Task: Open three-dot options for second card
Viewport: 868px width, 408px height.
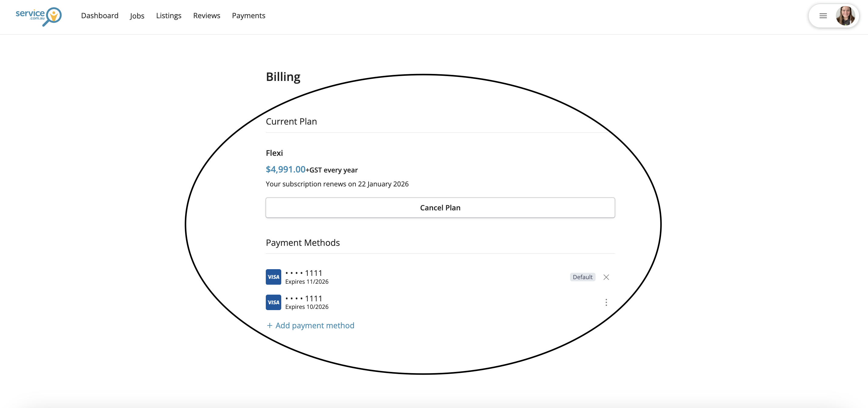Action: point(606,302)
